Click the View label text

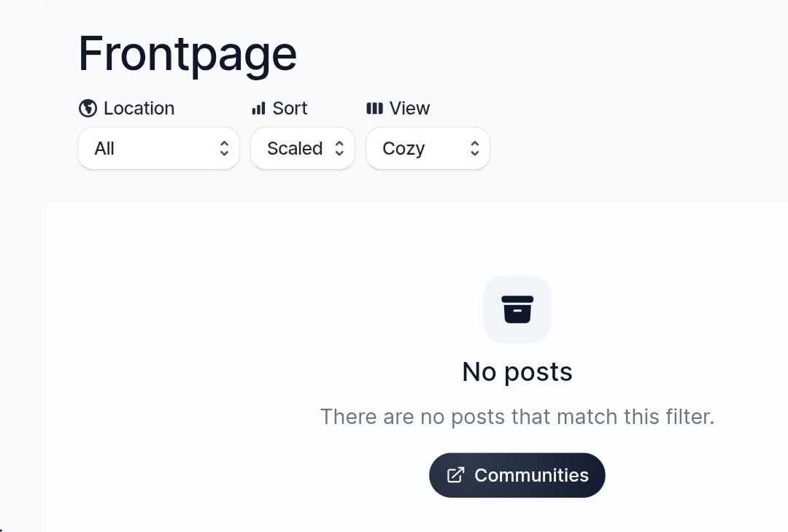[409, 109]
